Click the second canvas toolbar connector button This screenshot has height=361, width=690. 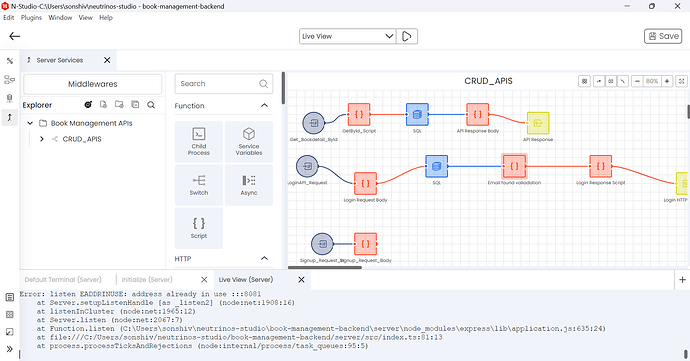pos(599,81)
